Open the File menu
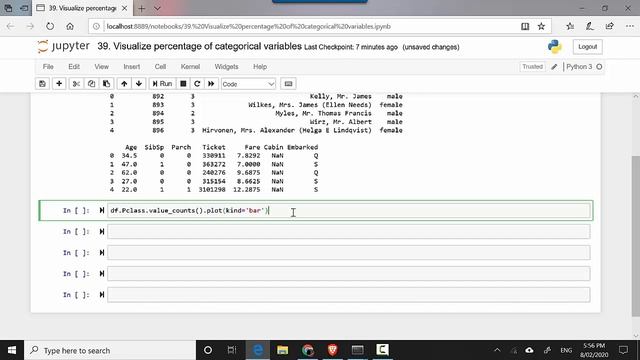The height and width of the screenshot is (360, 640). pyautogui.click(x=48, y=67)
